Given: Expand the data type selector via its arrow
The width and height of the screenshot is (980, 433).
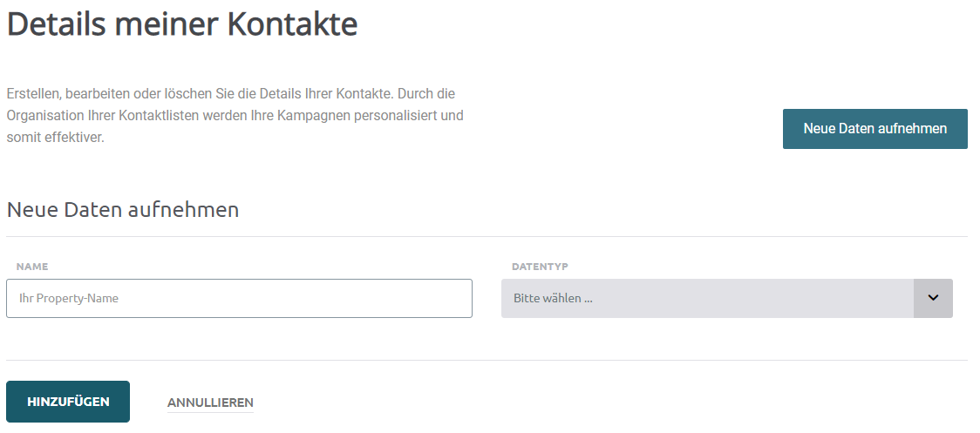Looking at the screenshot, I should pos(933,298).
